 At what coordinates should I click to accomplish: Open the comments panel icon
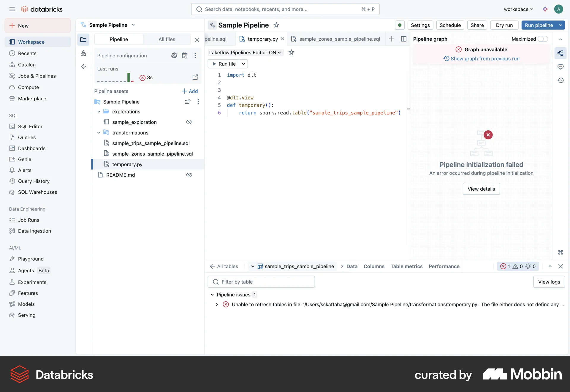[561, 67]
